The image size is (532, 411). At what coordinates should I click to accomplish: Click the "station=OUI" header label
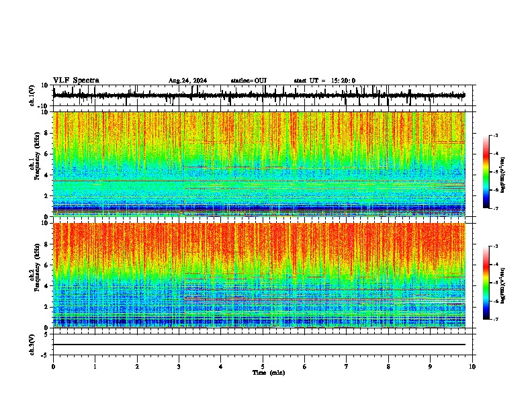pyautogui.click(x=249, y=81)
